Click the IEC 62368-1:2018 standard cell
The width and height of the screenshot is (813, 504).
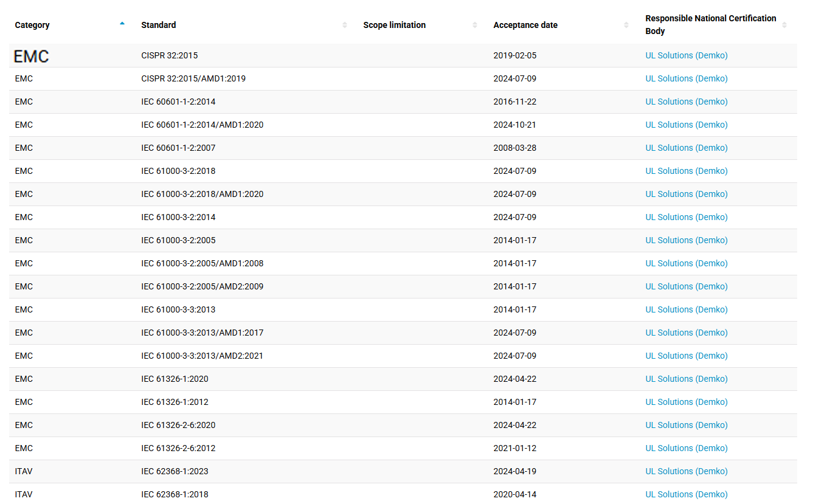[x=175, y=494]
